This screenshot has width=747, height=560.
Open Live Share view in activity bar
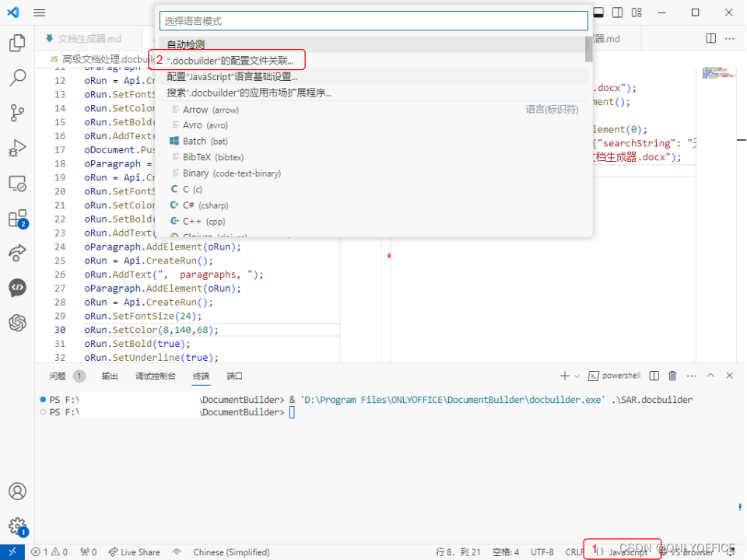pyautogui.click(x=17, y=253)
